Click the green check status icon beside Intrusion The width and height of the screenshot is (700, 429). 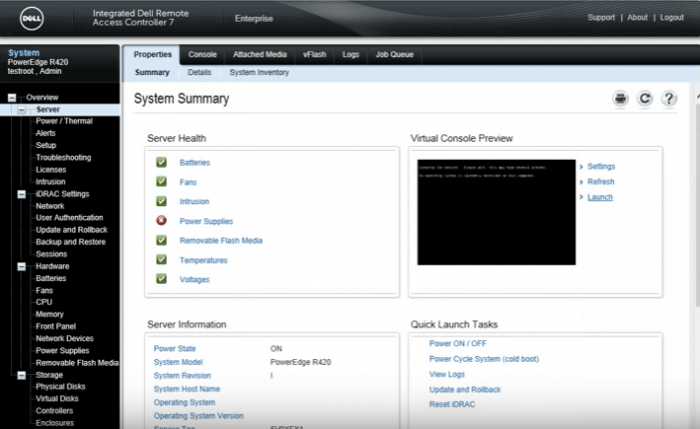tap(161, 201)
